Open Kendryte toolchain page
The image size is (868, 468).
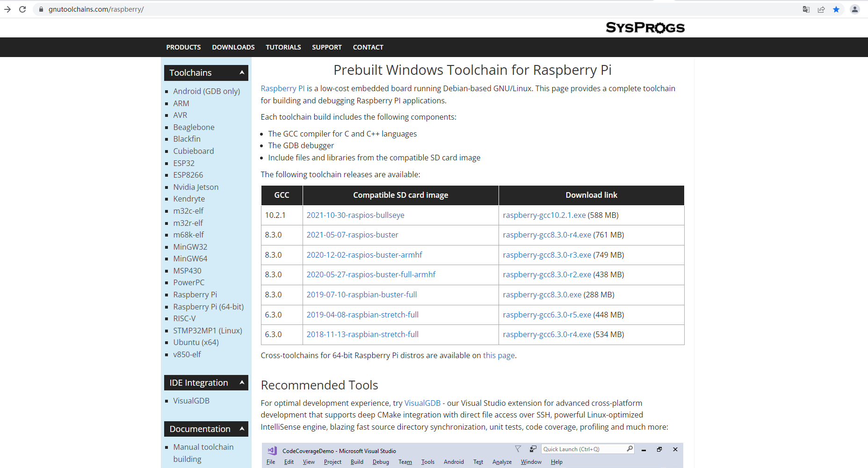click(x=189, y=199)
